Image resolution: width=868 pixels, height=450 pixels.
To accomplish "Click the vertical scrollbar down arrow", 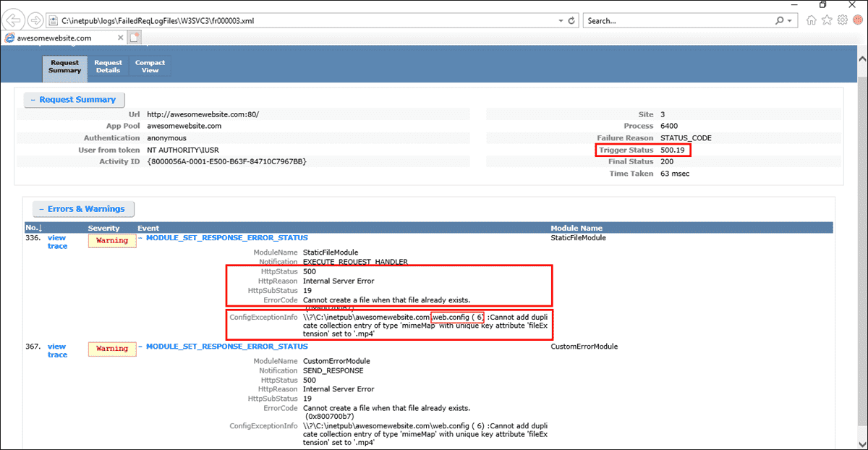I will (x=861, y=443).
